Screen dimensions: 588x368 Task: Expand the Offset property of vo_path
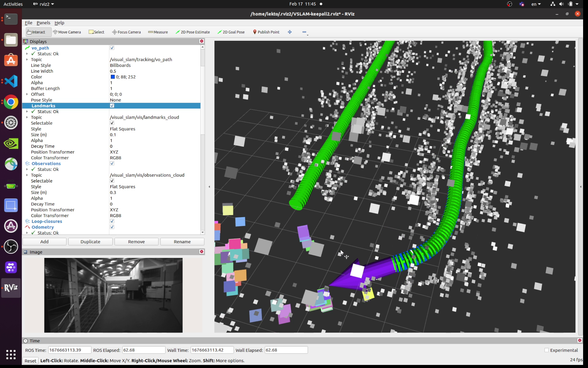(27, 94)
